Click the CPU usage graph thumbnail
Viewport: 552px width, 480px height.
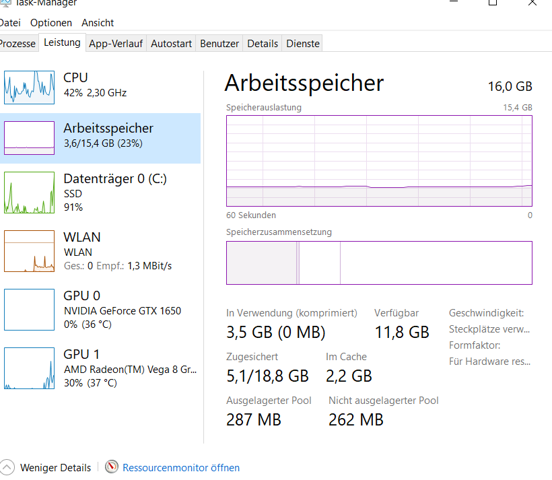30,87
